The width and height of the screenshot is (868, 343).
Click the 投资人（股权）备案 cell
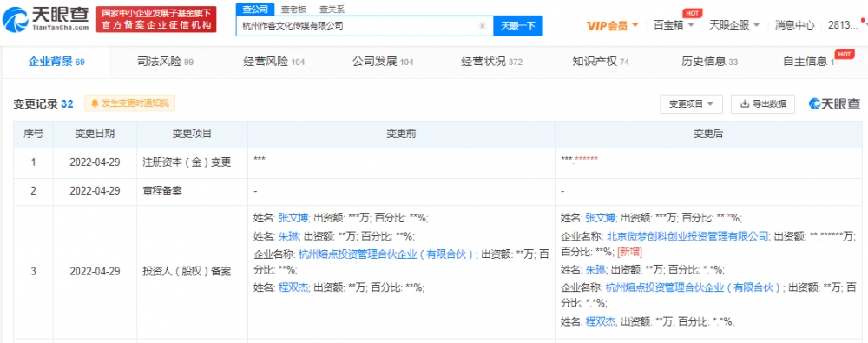(x=192, y=272)
